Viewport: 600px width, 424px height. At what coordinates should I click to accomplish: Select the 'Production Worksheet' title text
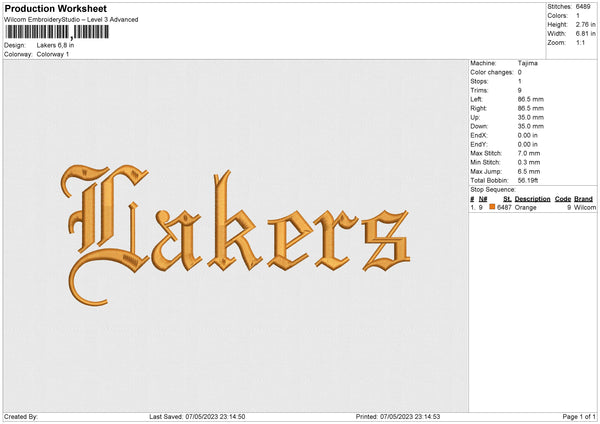pyautogui.click(x=55, y=8)
